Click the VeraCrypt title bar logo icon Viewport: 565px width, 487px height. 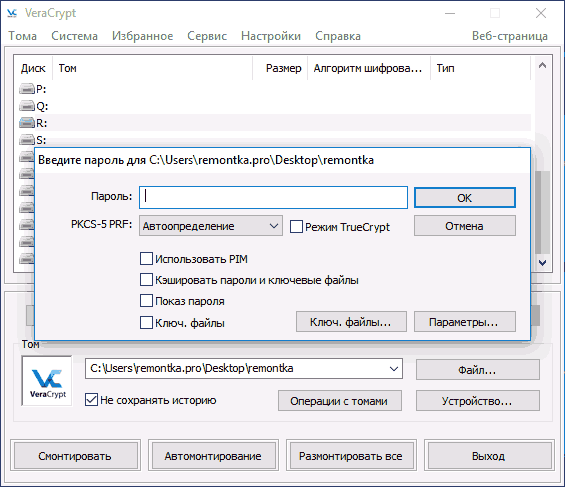coord(12,13)
